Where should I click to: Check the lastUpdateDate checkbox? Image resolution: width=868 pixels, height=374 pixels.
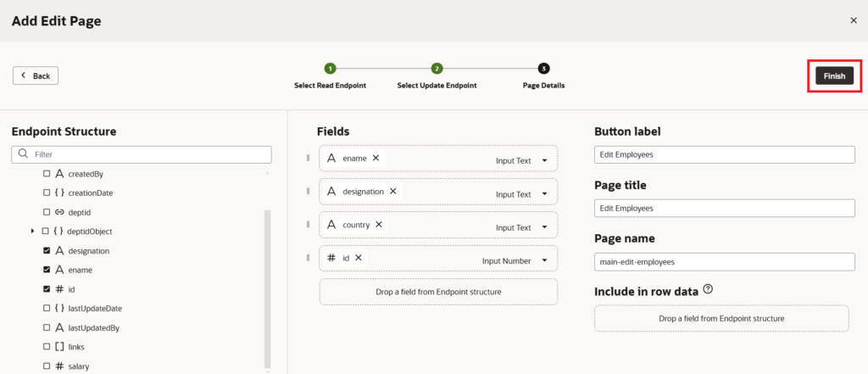pyautogui.click(x=47, y=308)
